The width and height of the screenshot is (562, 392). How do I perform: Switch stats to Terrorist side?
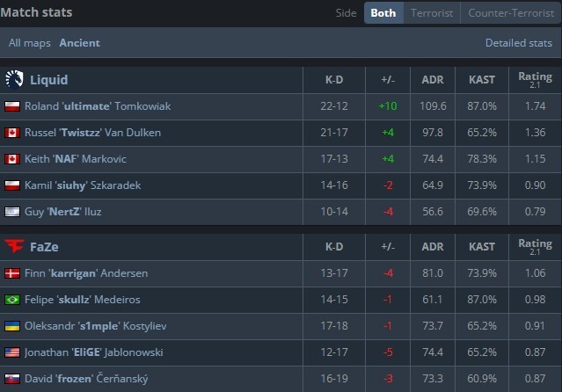pyautogui.click(x=432, y=13)
